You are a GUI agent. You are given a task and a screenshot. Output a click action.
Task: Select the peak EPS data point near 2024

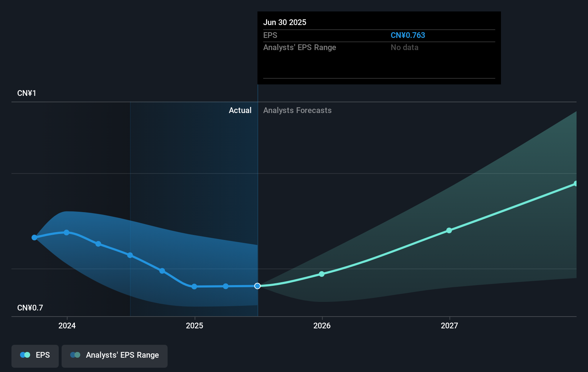[67, 232]
